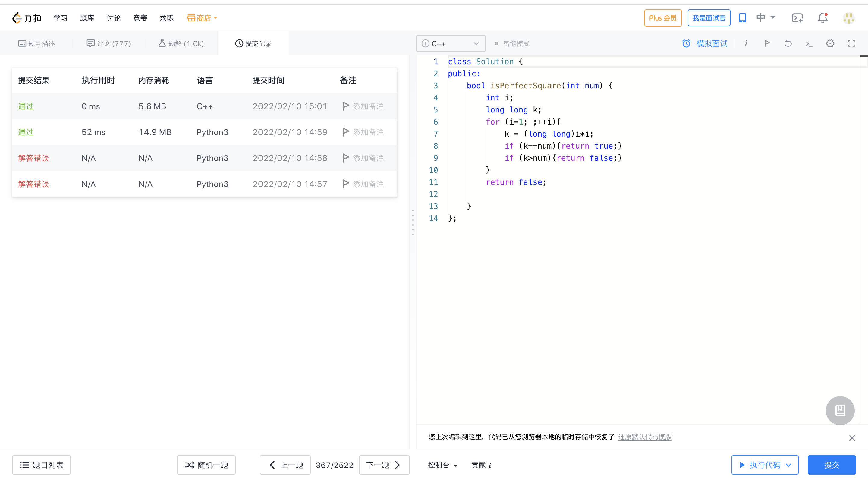The height and width of the screenshot is (480, 868).
Task: Add note to the 14:59 Python3 submission
Action: tap(363, 132)
